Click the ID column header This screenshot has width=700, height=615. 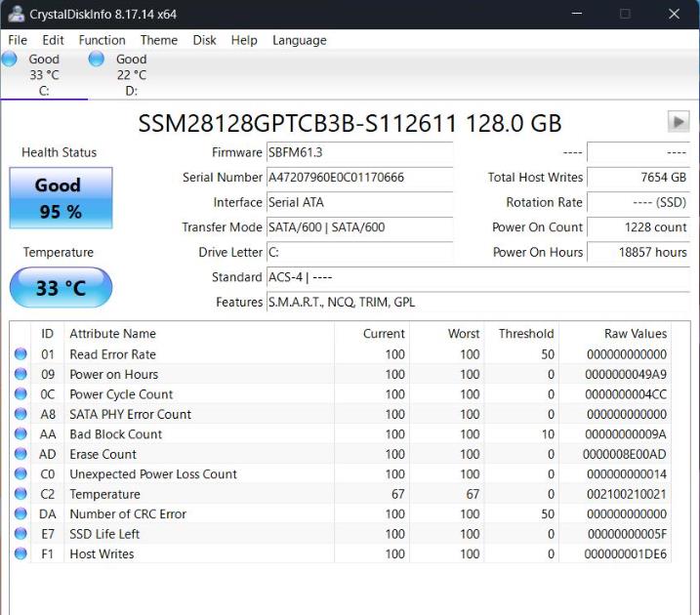[47, 334]
